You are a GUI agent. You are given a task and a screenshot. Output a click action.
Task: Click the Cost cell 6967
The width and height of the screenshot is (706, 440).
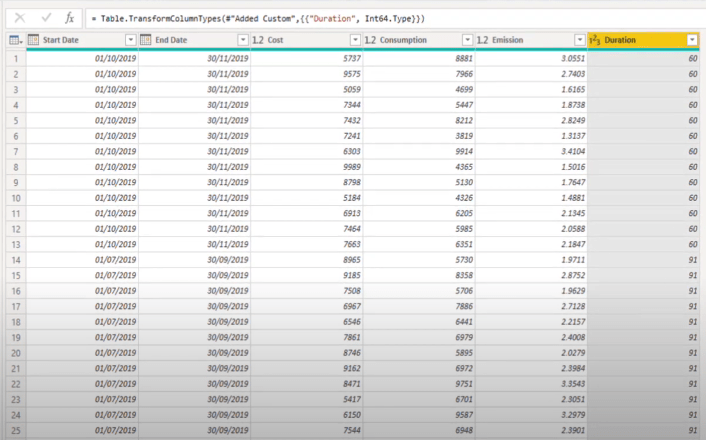tap(307, 307)
